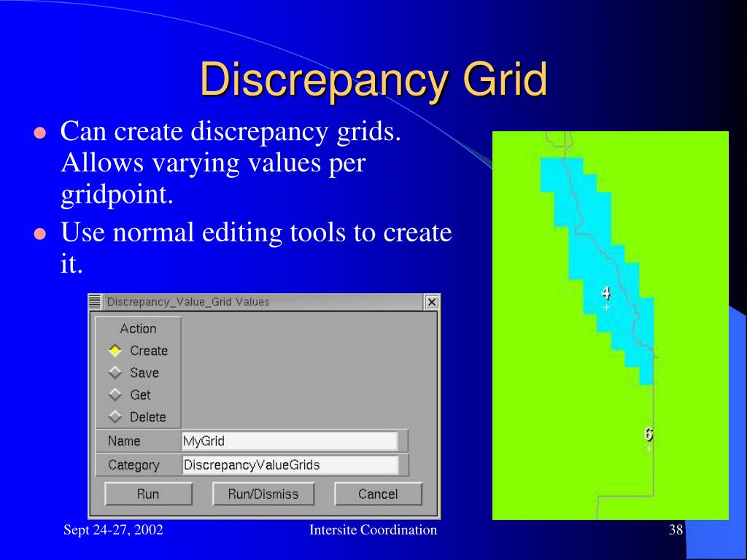The width and height of the screenshot is (747, 560).
Task: Click the grid sample point labeled 4
Action: [606, 308]
